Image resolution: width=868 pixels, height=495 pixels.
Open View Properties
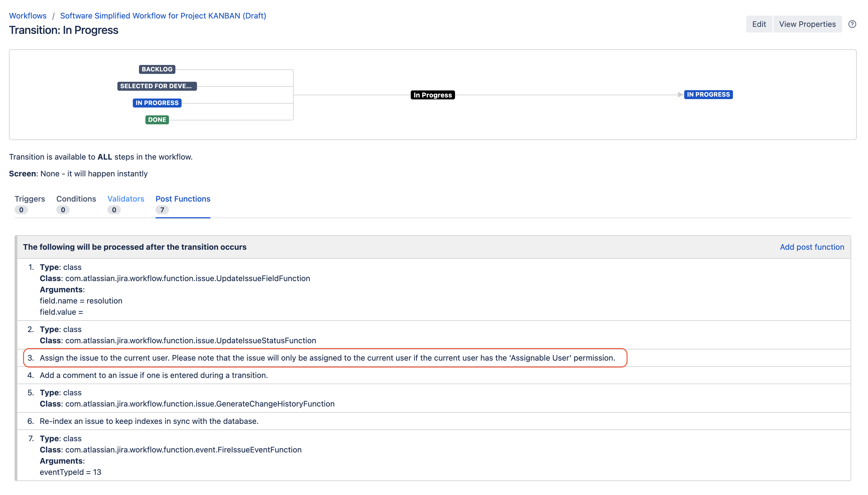click(807, 24)
